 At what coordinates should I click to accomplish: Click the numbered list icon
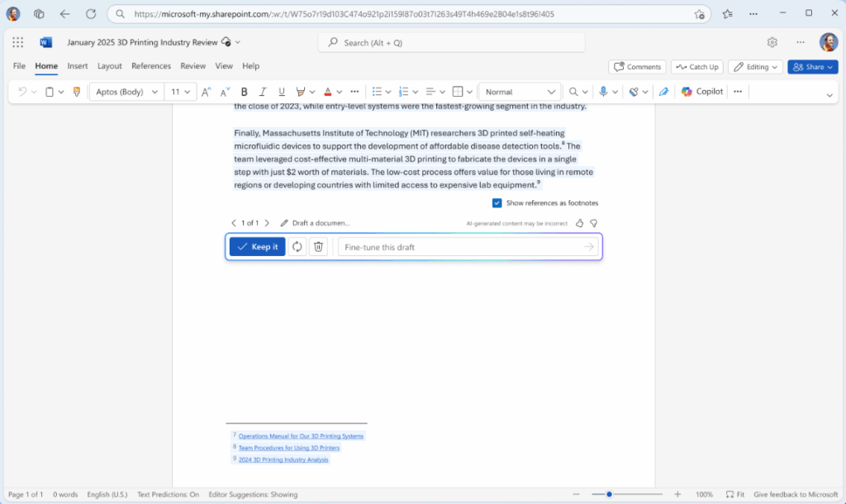coord(403,92)
